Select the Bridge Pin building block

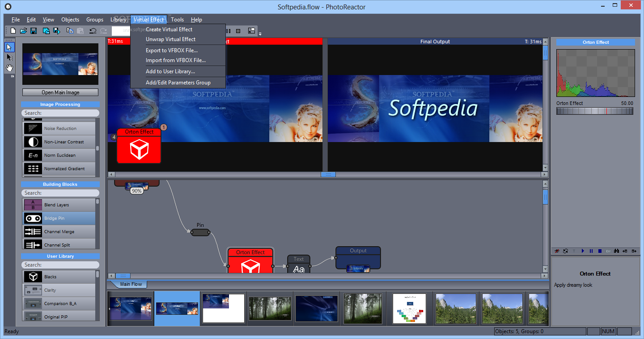(59, 218)
